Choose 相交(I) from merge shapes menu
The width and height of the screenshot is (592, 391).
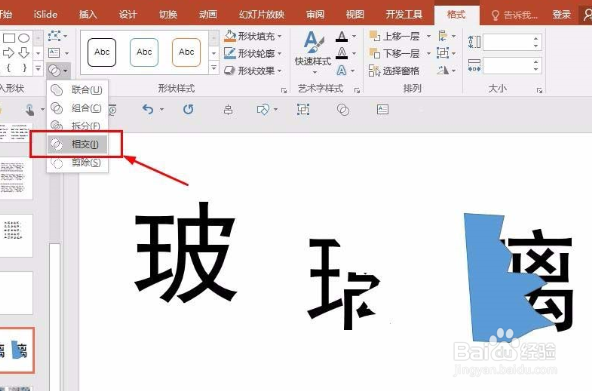click(x=77, y=144)
